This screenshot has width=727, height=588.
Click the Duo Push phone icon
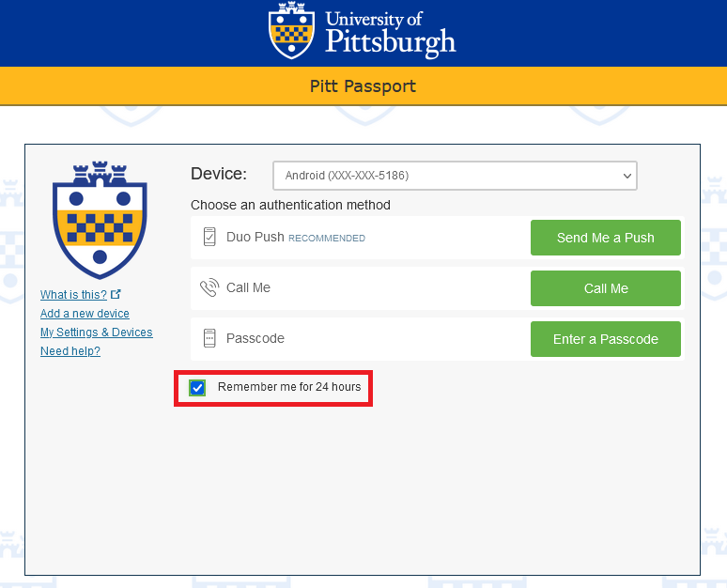pyautogui.click(x=209, y=237)
